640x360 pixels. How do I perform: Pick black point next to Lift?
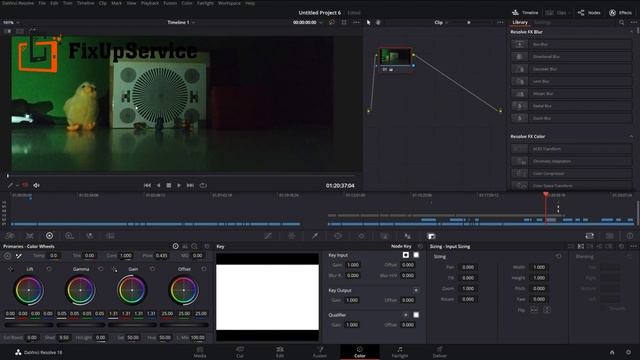click(11, 269)
